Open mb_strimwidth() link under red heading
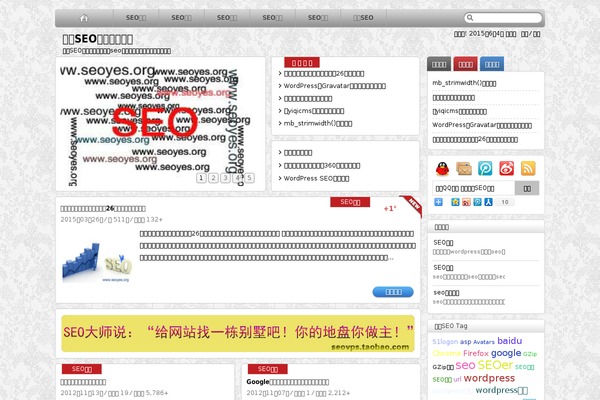The image size is (600, 400). tap(318, 123)
